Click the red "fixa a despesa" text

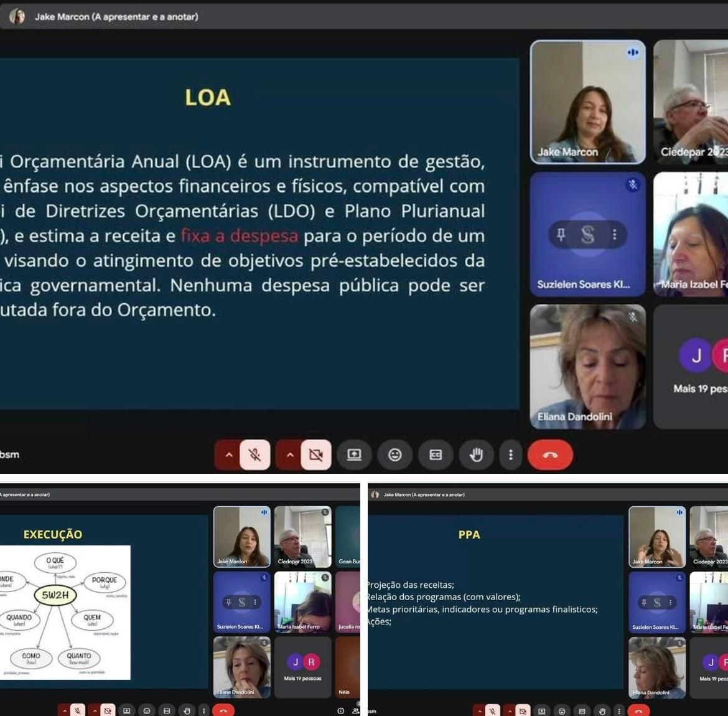239,235
